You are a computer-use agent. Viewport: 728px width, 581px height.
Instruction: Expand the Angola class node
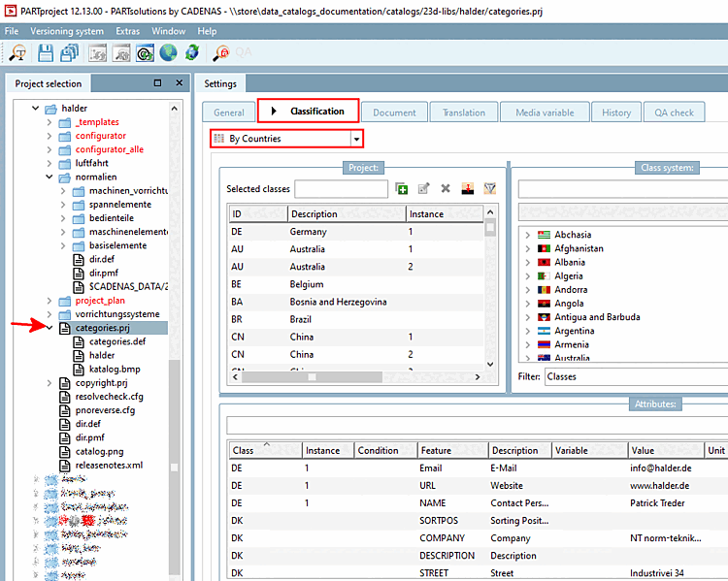click(527, 304)
